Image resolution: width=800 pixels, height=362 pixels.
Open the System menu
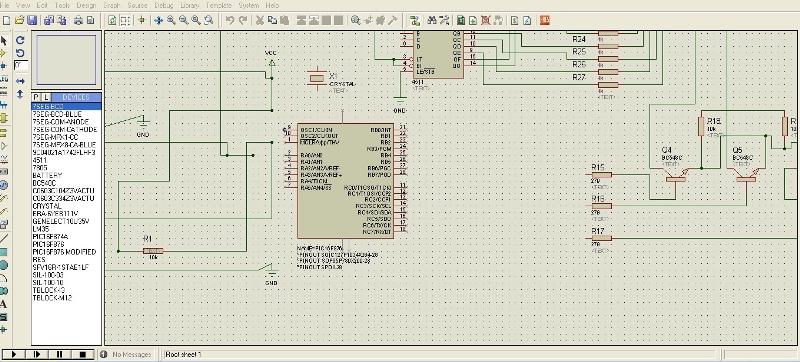pos(248,5)
